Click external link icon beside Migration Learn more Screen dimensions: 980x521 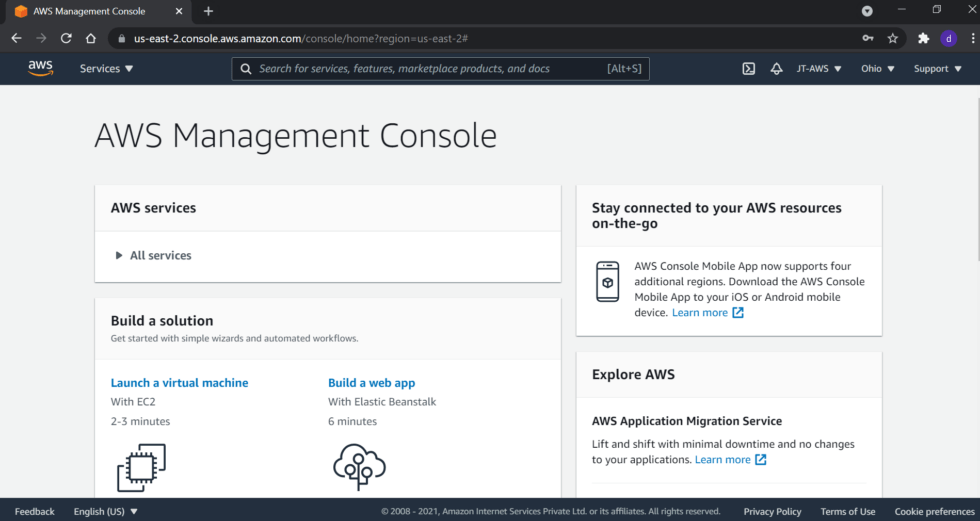[x=761, y=459]
